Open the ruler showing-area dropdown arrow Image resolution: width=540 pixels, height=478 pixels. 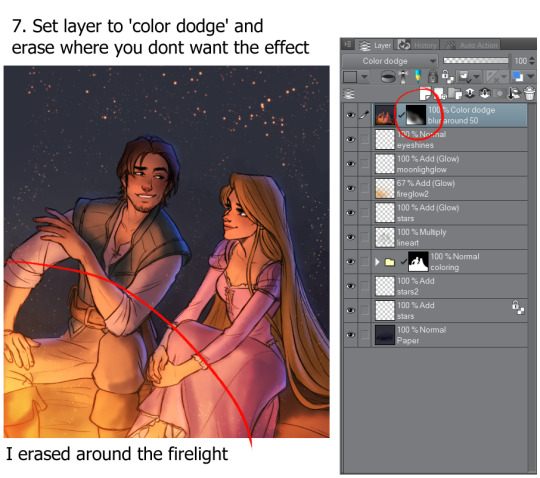(x=504, y=76)
